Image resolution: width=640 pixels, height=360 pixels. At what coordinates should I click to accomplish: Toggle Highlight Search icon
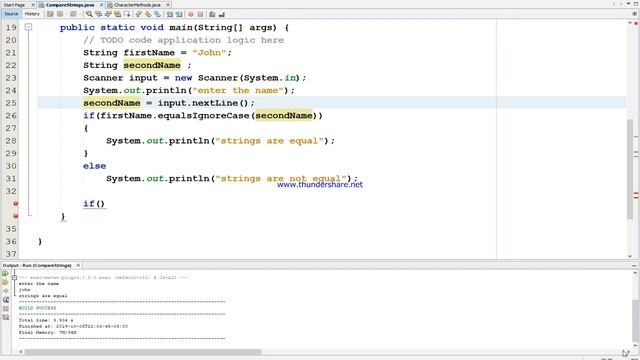coord(118,14)
